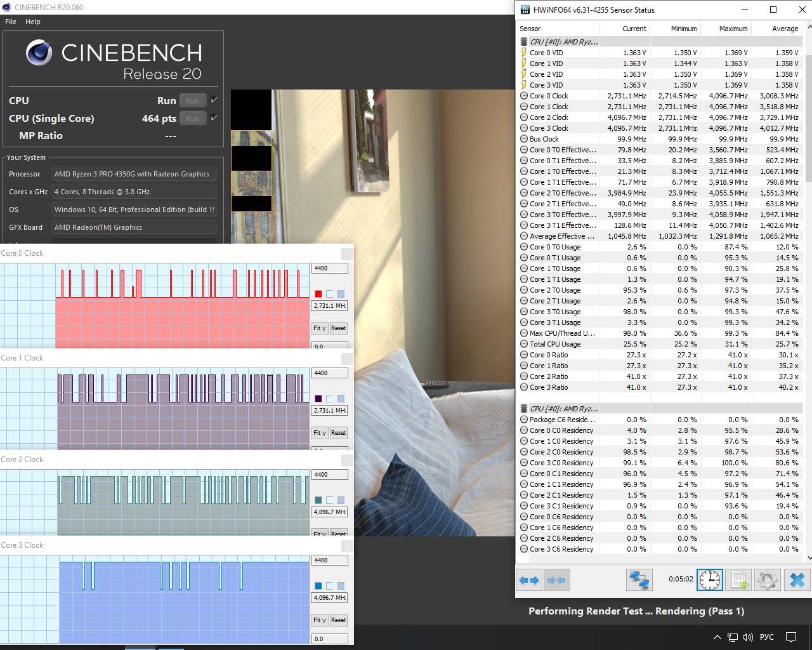This screenshot has width=812, height=650.
Task: Click the Run button for the CPU test
Action: [193, 100]
